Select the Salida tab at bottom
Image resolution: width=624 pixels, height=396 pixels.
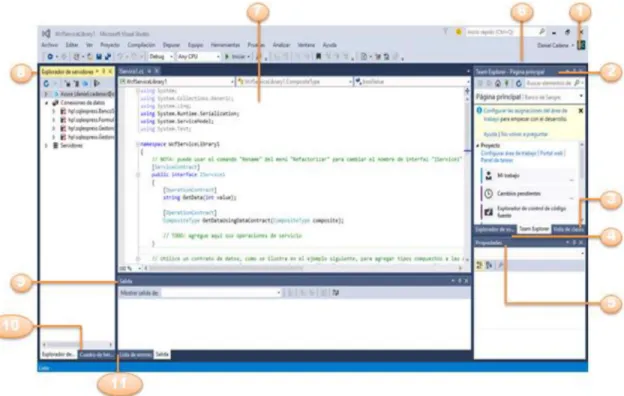coord(162,354)
